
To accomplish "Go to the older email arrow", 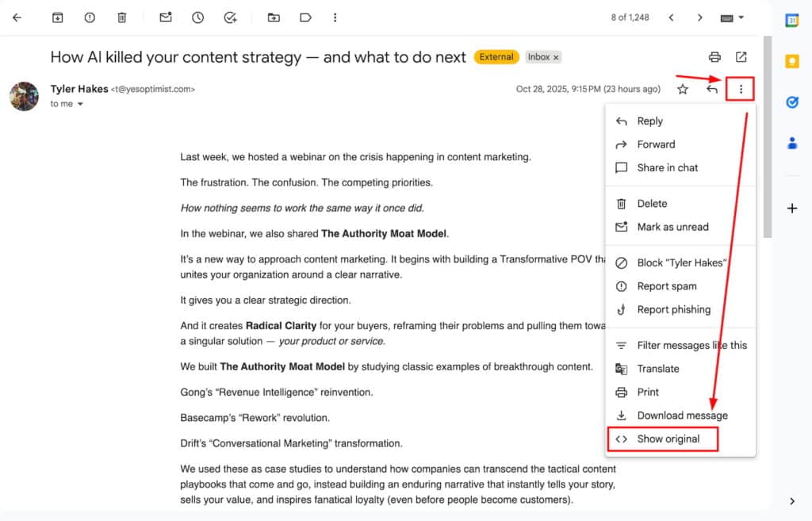I will click(699, 17).
